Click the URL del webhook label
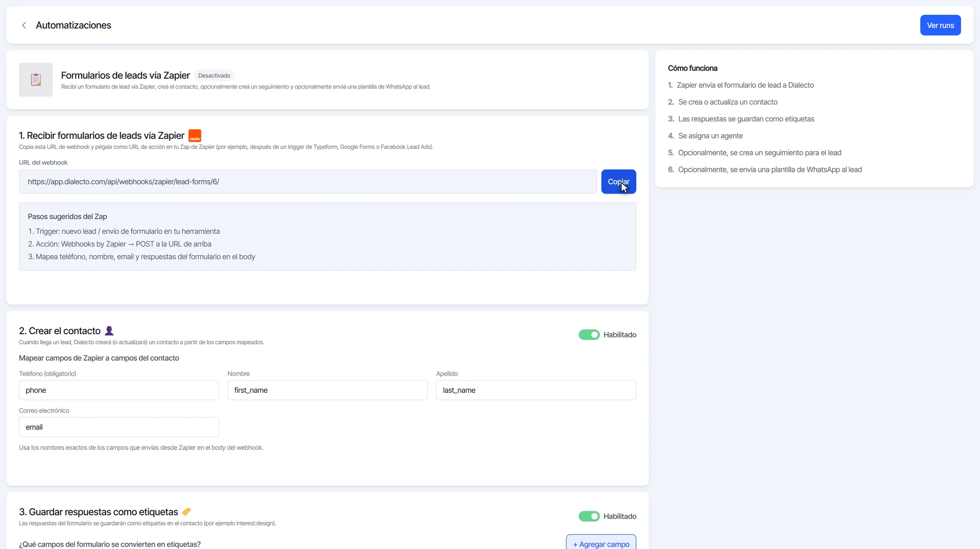 pyautogui.click(x=43, y=163)
